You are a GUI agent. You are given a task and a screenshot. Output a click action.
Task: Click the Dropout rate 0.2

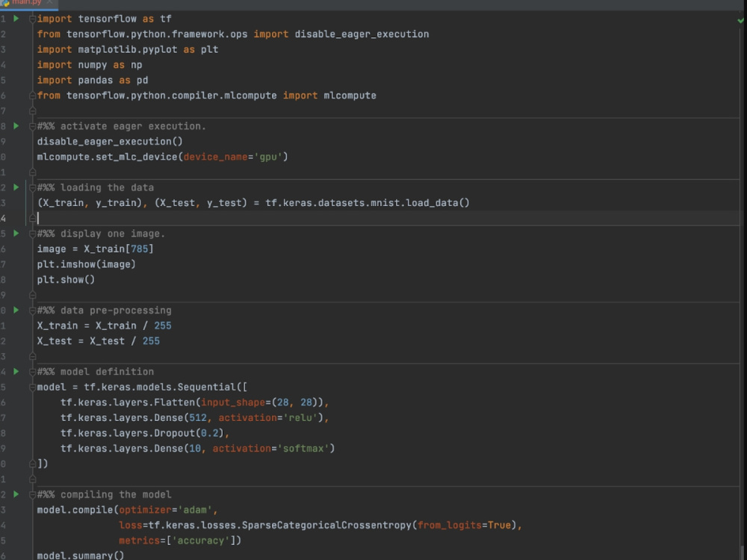(210, 433)
